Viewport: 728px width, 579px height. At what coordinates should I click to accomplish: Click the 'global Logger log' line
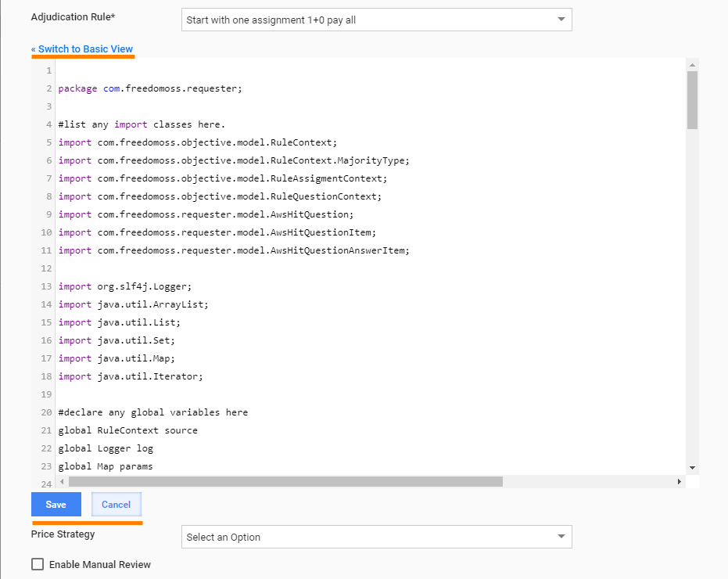[x=106, y=448]
